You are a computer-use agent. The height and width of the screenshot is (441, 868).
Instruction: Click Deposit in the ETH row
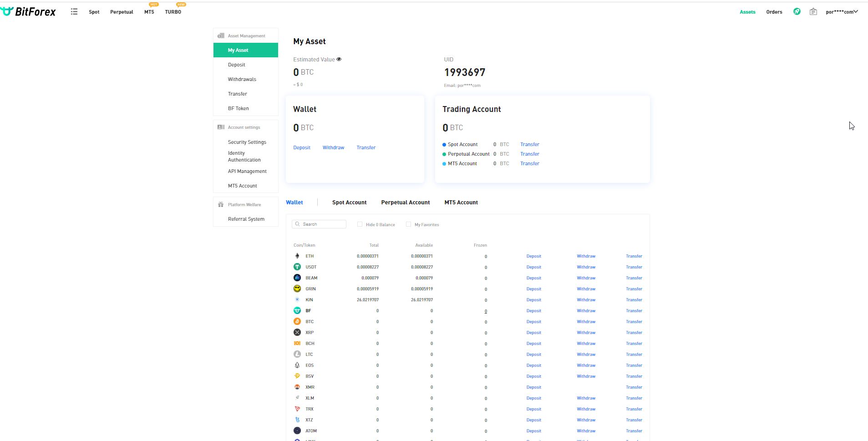point(534,256)
